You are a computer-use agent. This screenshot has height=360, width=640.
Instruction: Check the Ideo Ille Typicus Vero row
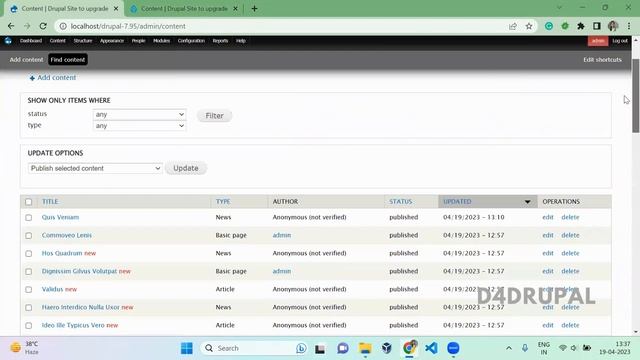coord(29,325)
